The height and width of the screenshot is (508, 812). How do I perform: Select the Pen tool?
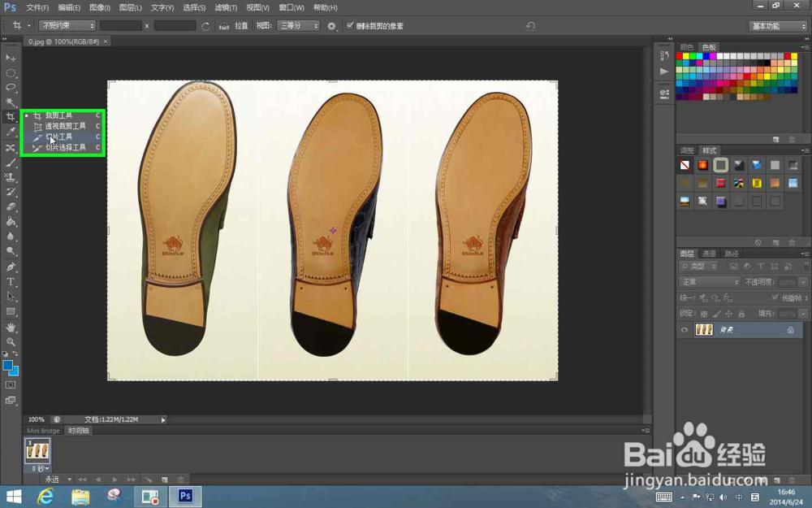pyautogui.click(x=11, y=267)
